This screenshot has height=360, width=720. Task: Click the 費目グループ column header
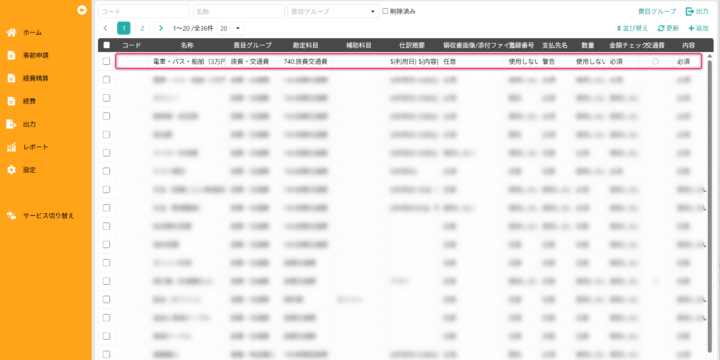click(x=253, y=45)
